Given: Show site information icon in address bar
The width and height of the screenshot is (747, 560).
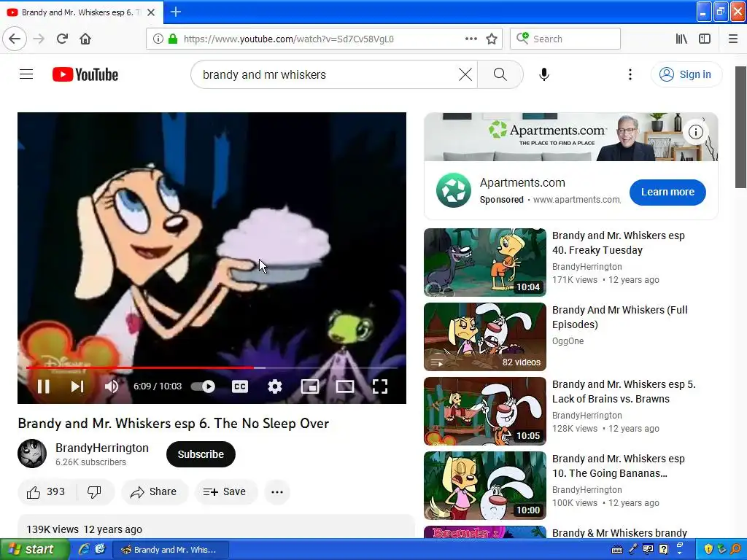Looking at the screenshot, I should coord(158,39).
